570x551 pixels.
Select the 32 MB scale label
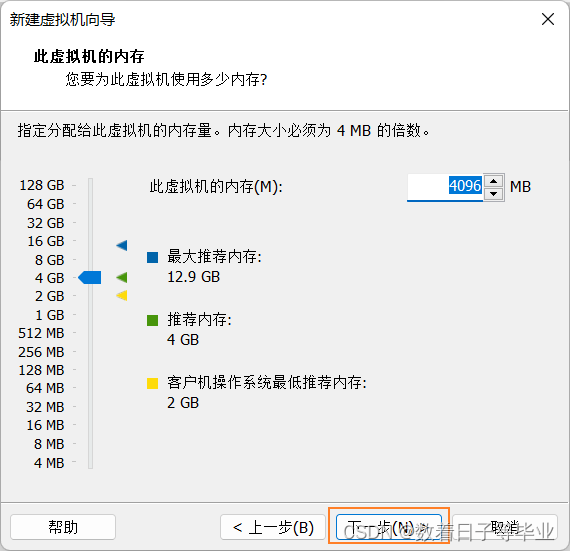(x=45, y=407)
